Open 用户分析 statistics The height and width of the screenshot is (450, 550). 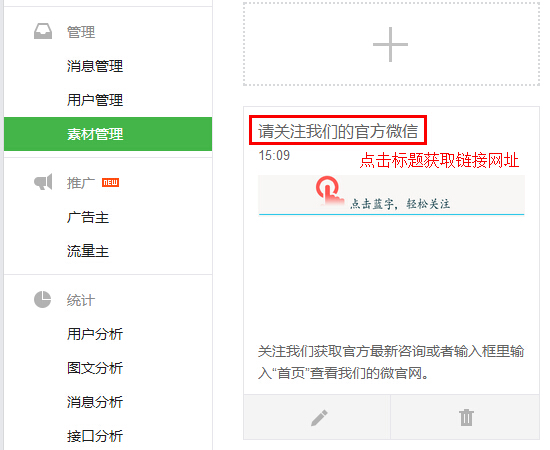95,334
